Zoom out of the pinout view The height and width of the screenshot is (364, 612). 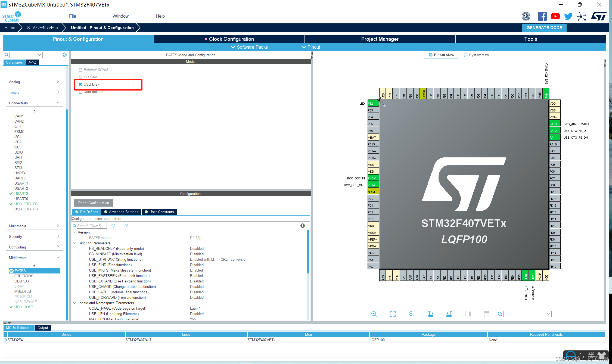pos(411,314)
